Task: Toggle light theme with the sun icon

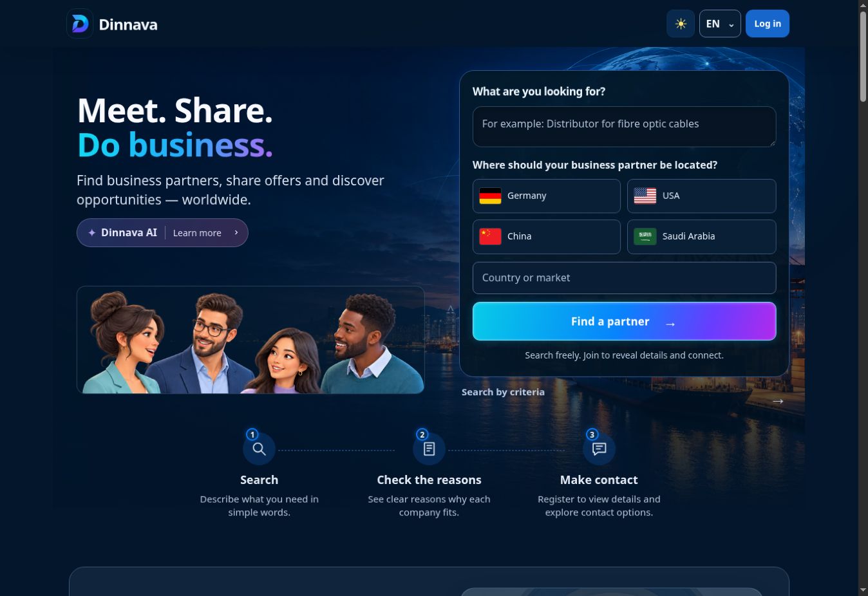Action: point(681,24)
